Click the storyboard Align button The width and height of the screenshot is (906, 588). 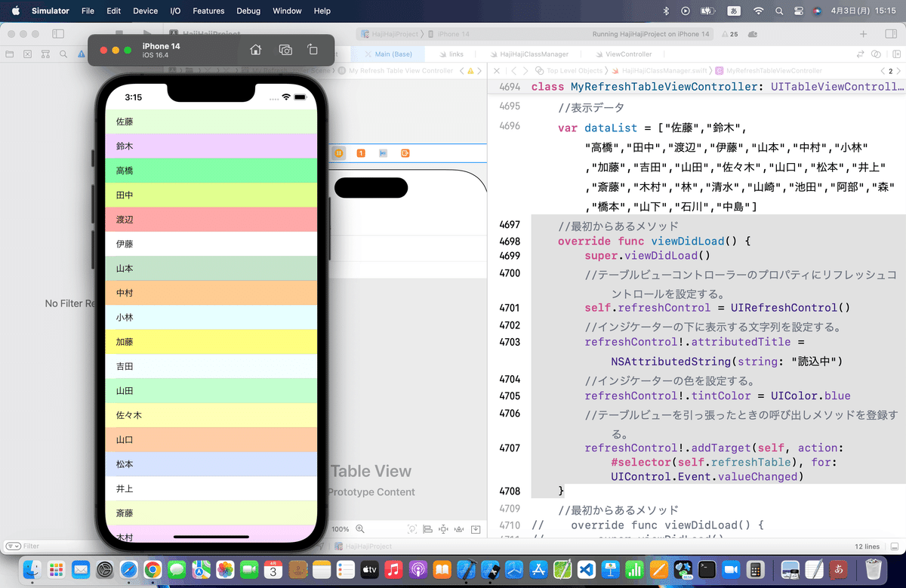(427, 529)
